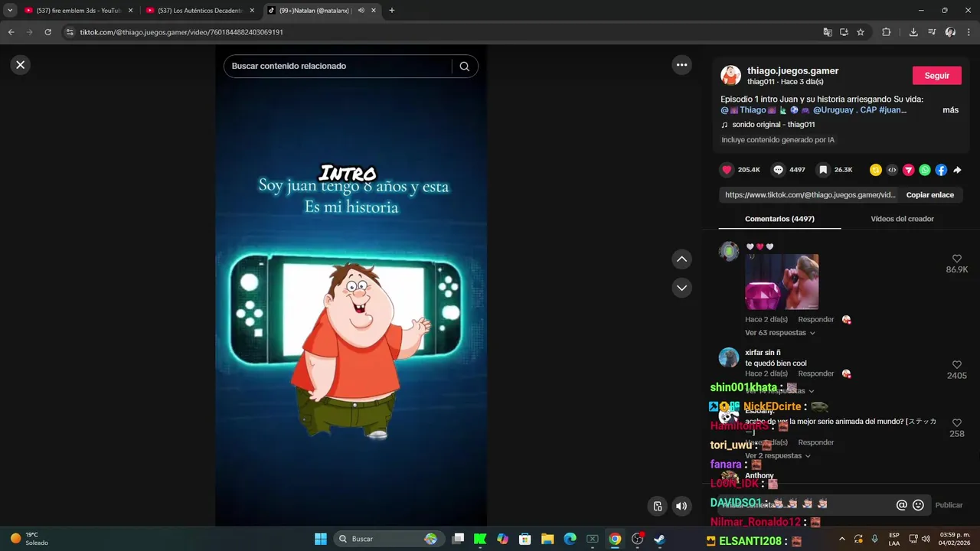980x551 pixels.
Task: Send to friends via pink paper-plane icon
Action: (x=909, y=170)
